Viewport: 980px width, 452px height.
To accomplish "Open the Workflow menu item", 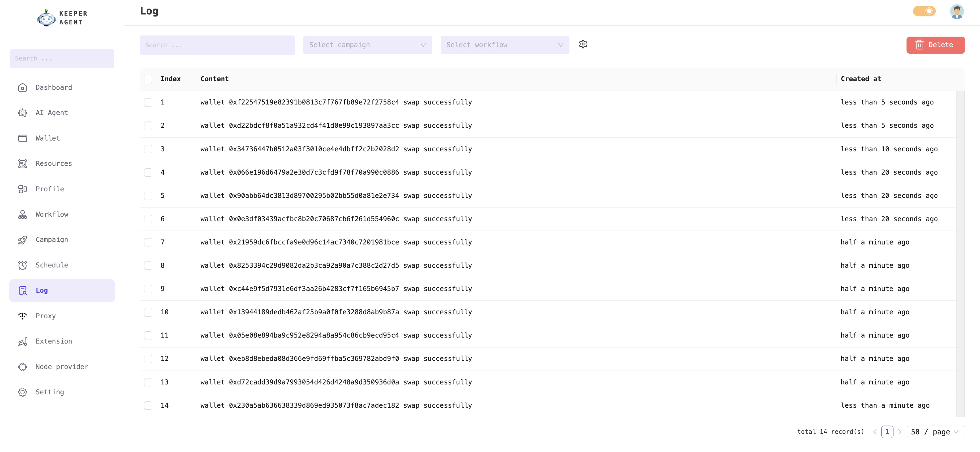I will pos(62,214).
